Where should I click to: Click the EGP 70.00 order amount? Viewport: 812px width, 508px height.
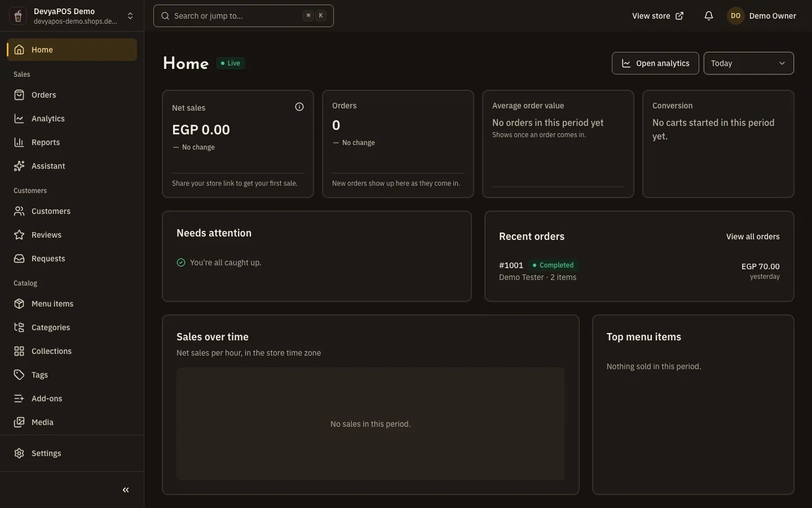pos(760,266)
